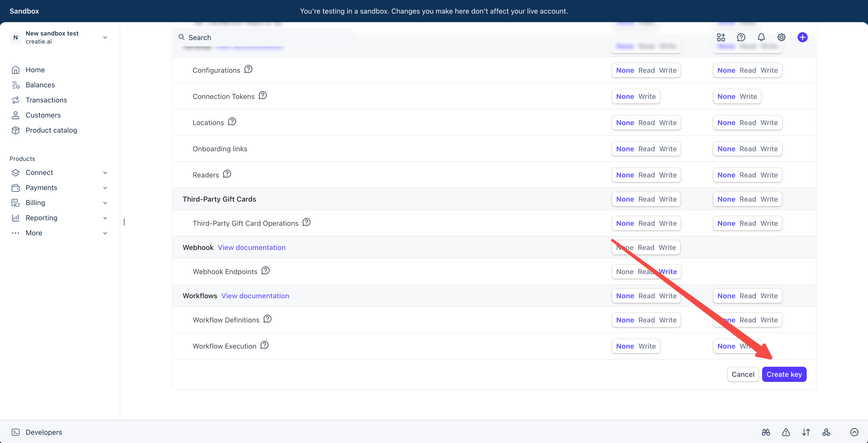This screenshot has height=443, width=868.
Task: Show help tooltip for Workflow Definitions
Action: point(268,319)
